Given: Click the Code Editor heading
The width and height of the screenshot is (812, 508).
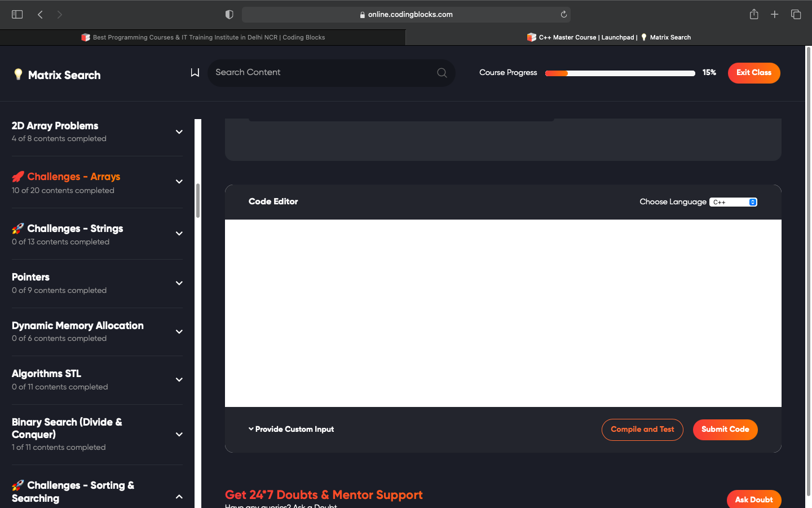Looking at the screenshot, I should click(273, 202).
